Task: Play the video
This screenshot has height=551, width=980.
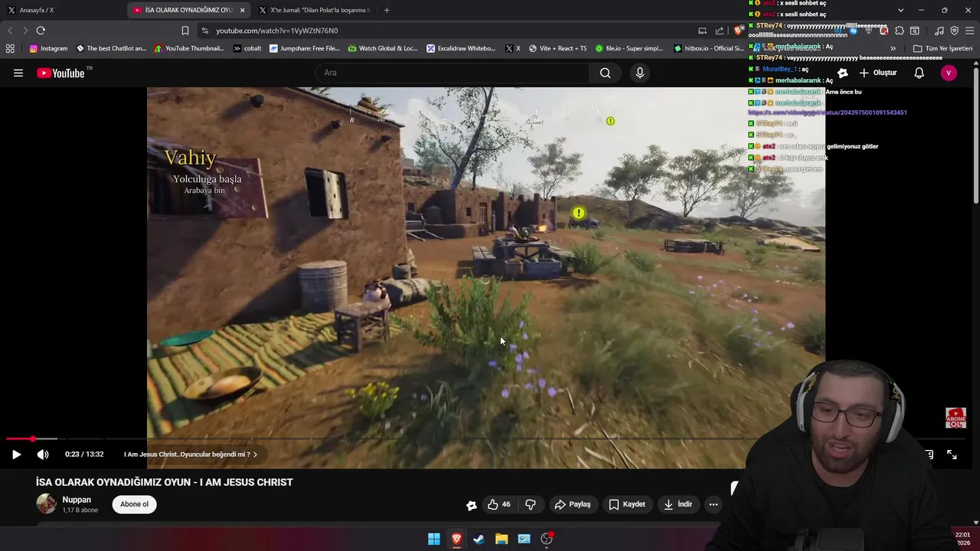Action: [16, 455]
